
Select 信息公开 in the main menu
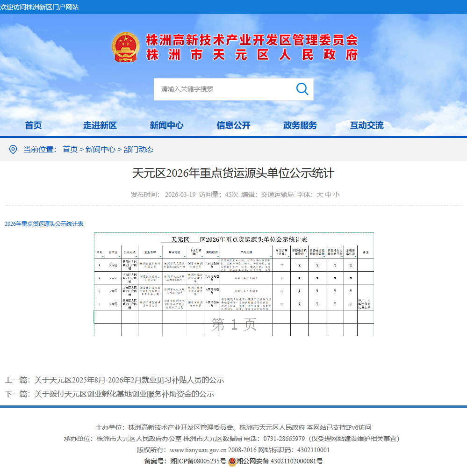coord(233,125)
